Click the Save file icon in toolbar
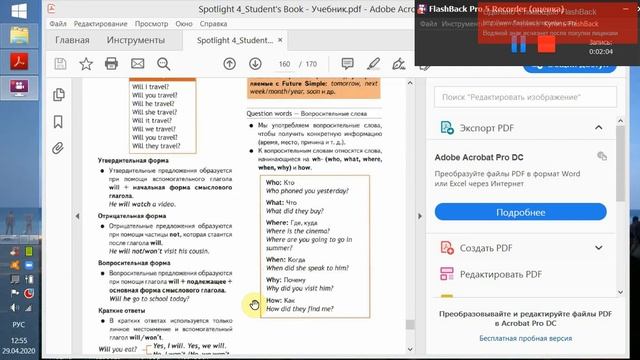The width and height of the screenshot is (640, 360). [60, 64]
